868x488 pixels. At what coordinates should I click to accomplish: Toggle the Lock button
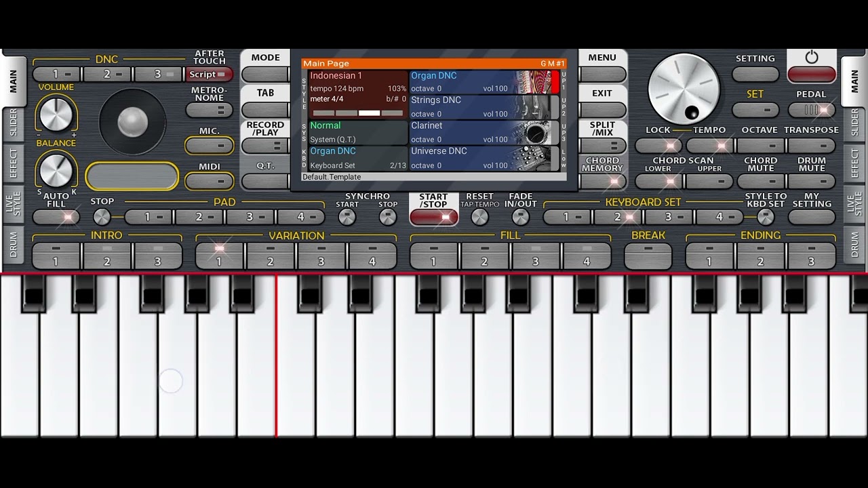coord(658,146)
